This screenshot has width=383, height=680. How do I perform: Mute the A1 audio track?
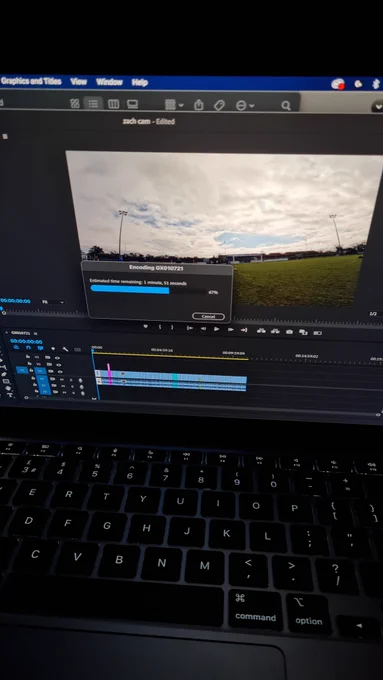tap(62, 379)
